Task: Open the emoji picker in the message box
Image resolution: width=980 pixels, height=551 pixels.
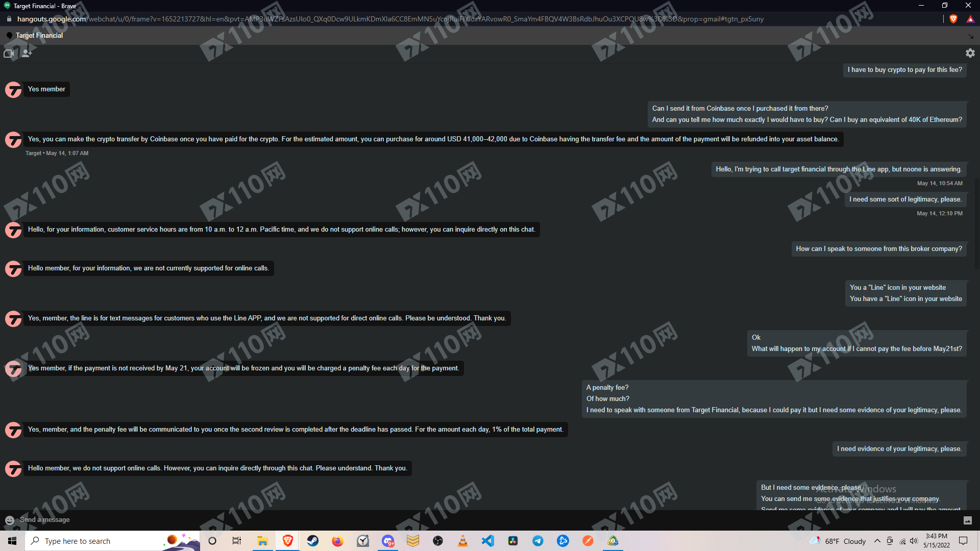Action: [10, 520]
